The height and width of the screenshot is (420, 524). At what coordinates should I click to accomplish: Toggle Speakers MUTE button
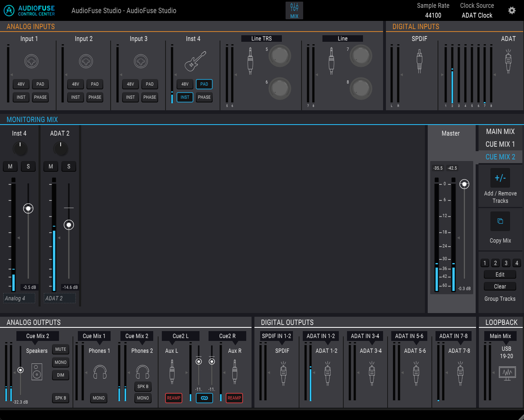[61, 349]
